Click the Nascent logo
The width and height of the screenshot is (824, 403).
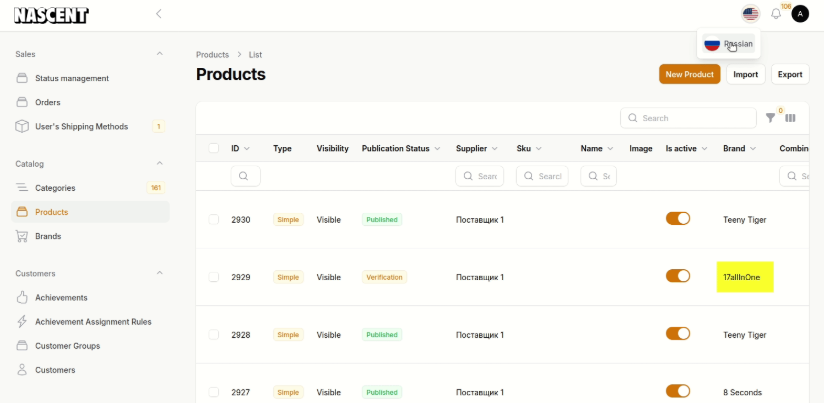pos(51,15)
